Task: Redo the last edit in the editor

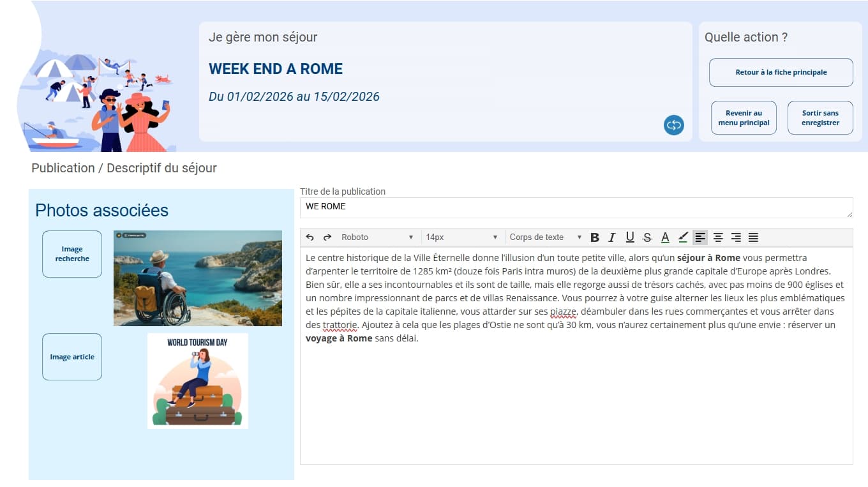Action: click(327, 237)
